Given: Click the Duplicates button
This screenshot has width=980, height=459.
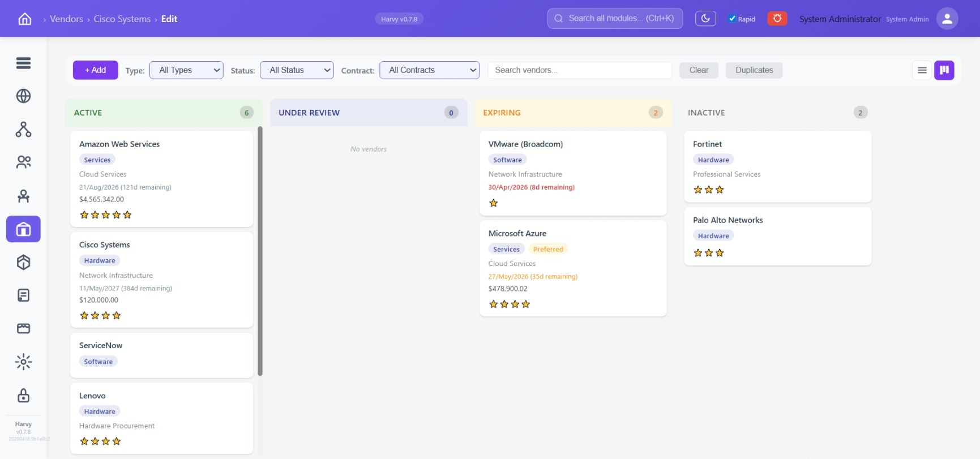Looking at the screenshot, I should click(x=754, y=70).
